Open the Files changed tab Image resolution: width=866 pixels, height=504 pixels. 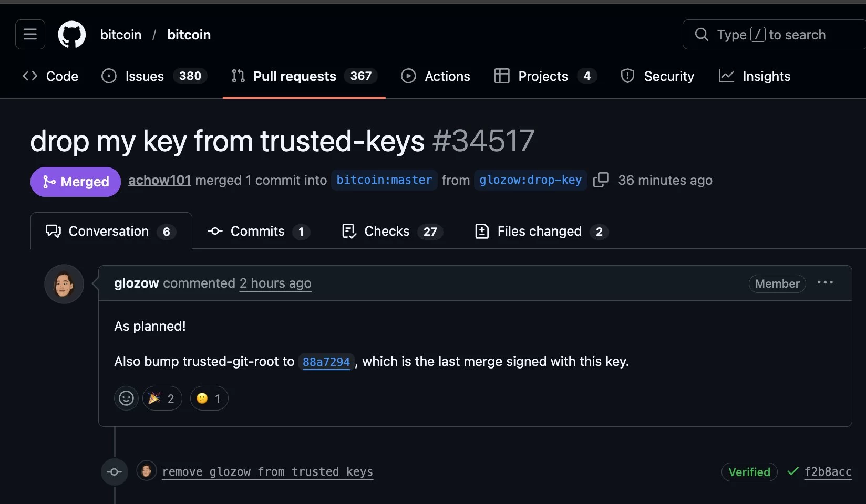pos(541,232)
